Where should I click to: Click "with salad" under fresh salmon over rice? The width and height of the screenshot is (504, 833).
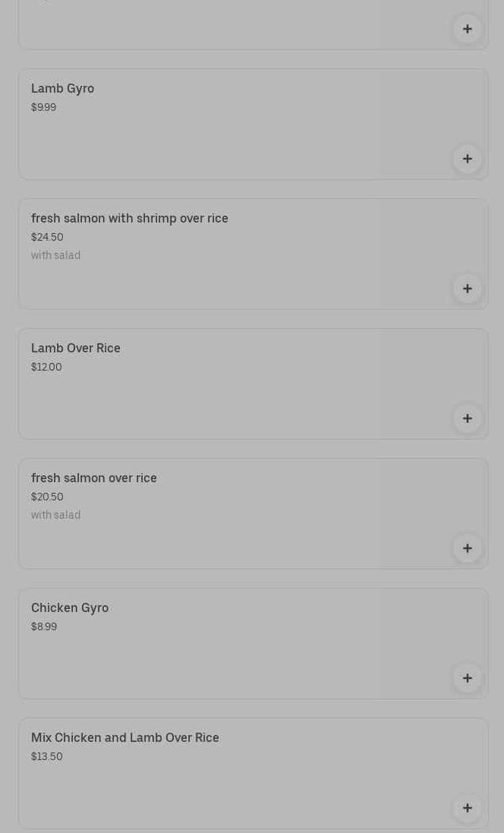coord(56,516)
